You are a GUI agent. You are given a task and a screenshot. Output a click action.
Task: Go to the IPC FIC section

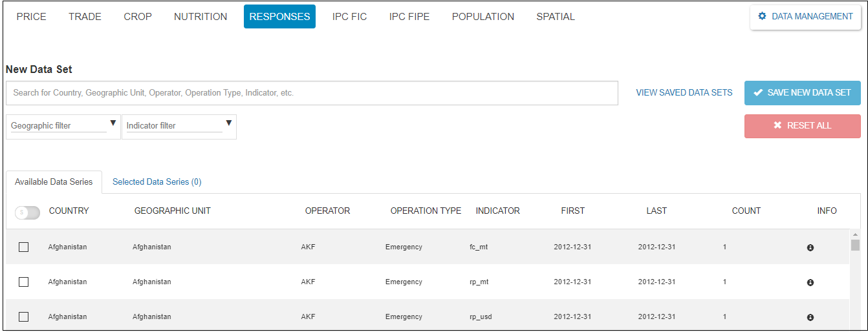(349, 17)
